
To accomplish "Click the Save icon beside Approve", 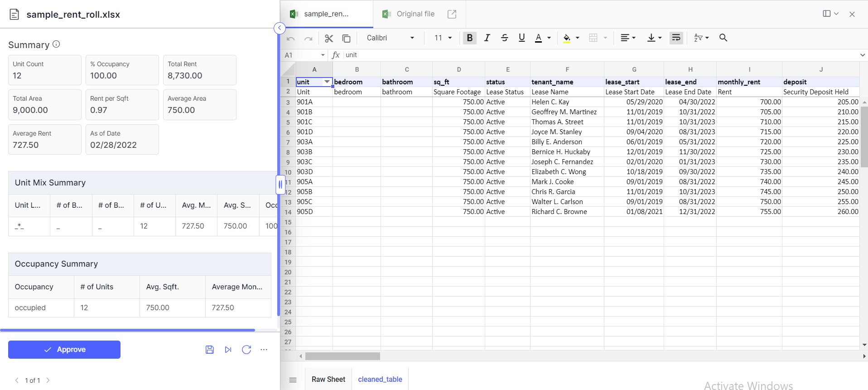I will click(x=209, y=350).
